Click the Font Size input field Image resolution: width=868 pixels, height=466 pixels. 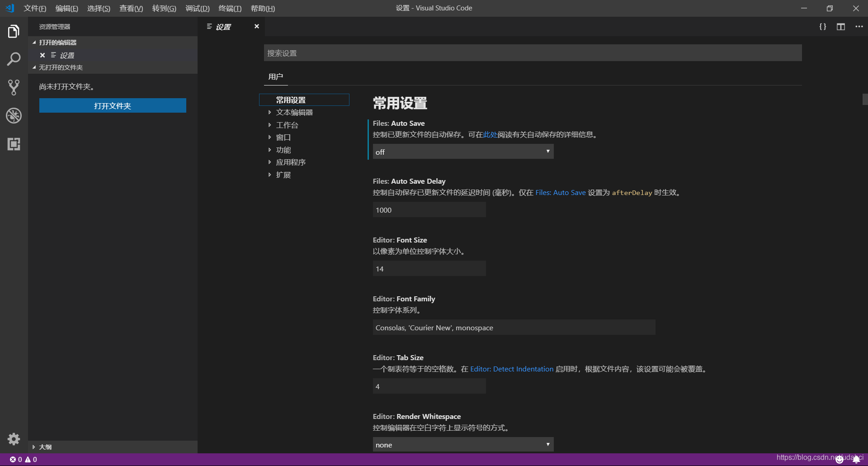(429, 268)
